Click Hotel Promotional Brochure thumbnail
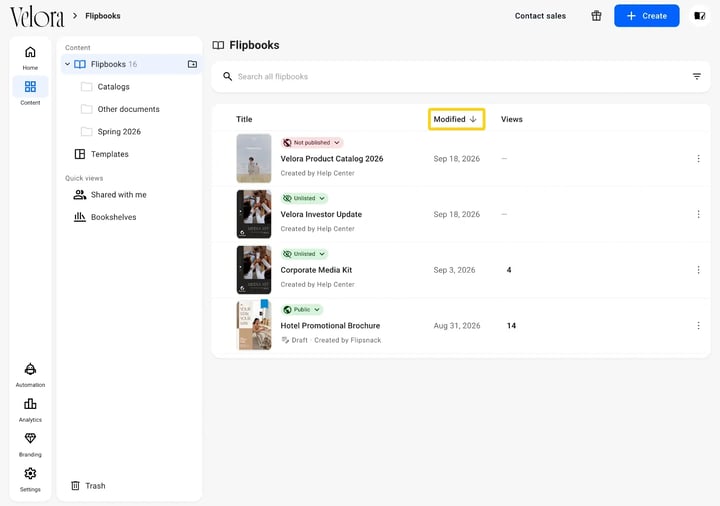Viewport: 720px width, 506px height. 254,325
